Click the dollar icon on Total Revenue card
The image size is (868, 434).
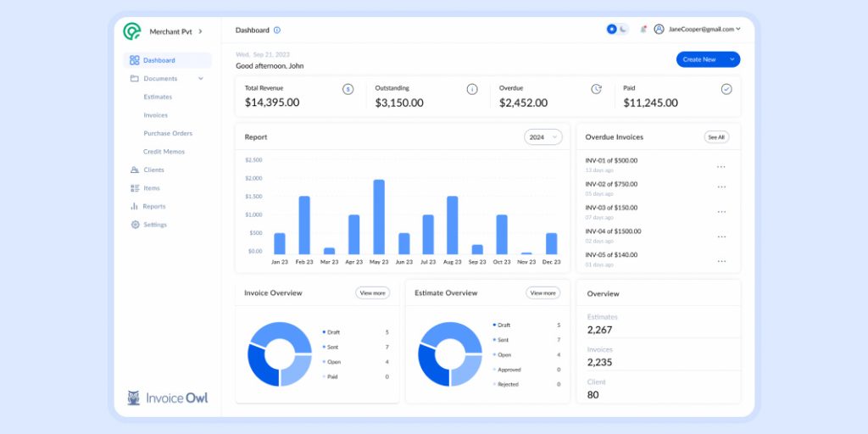tap(348, 89)
